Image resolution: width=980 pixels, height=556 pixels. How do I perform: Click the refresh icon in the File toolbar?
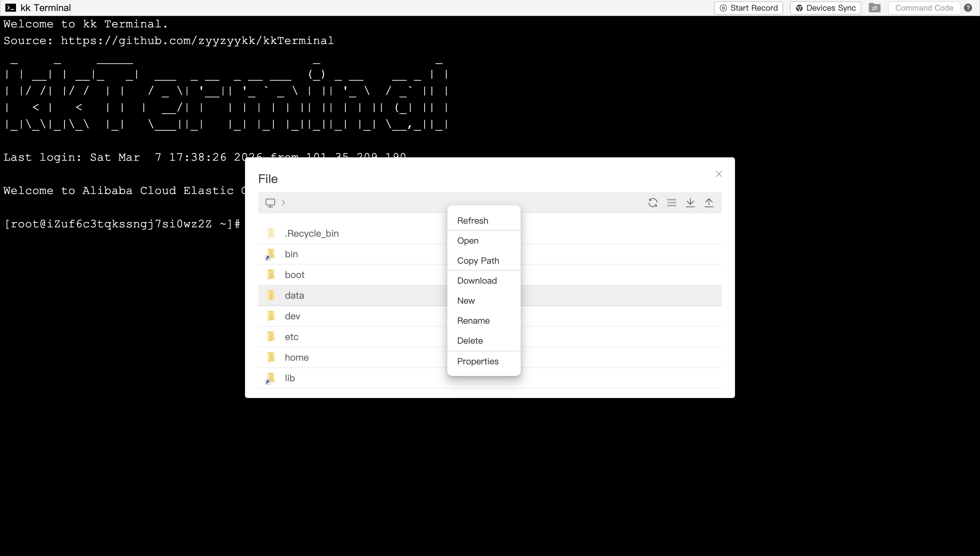click(x=653, y=202)
